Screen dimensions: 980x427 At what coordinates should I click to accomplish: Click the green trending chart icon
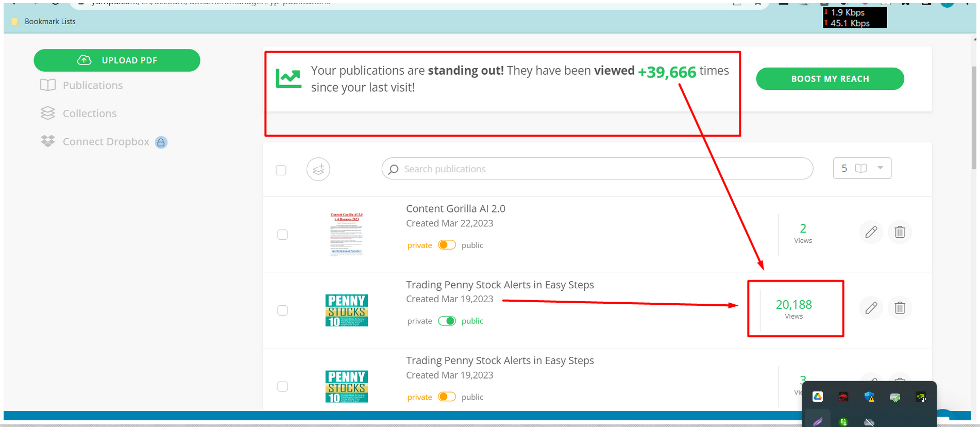289,78
